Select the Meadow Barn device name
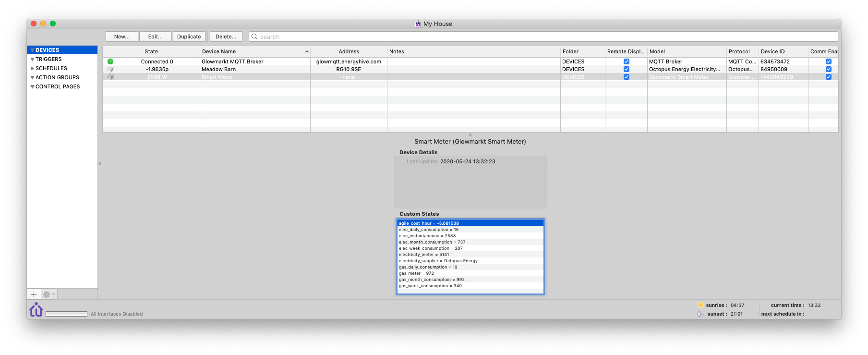868x355 pixels. pos(218,69)
